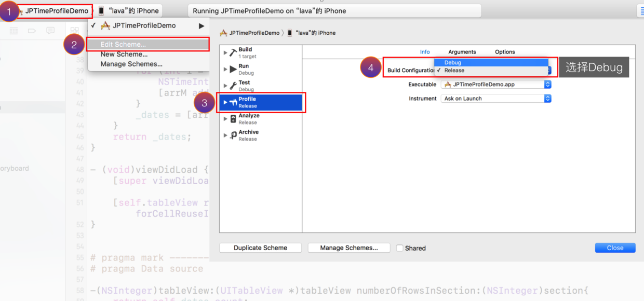Open the Executable JPTimeProfileDemo.app dropdown
This screenshot has height=301, width=644.
(x=496, y=85)
